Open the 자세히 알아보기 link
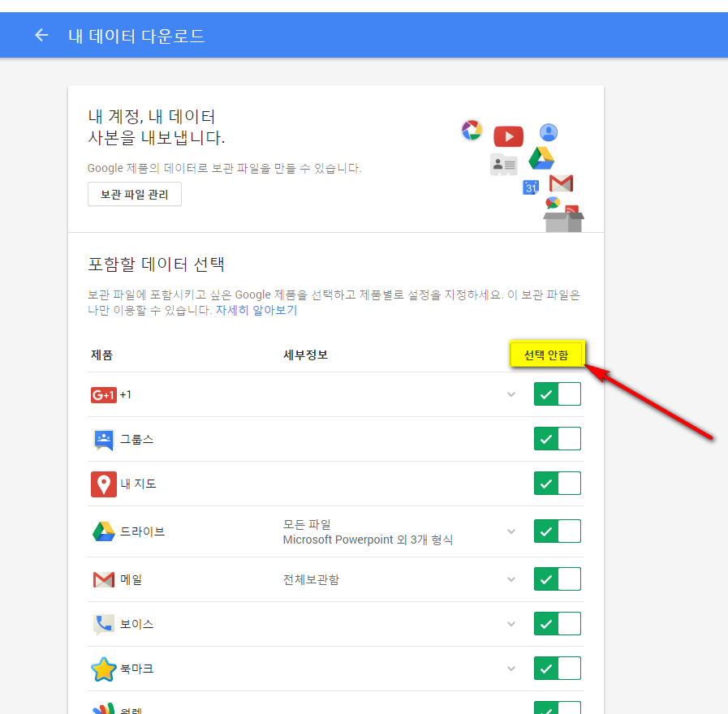 pyautogui.click(x=256, y=310)
